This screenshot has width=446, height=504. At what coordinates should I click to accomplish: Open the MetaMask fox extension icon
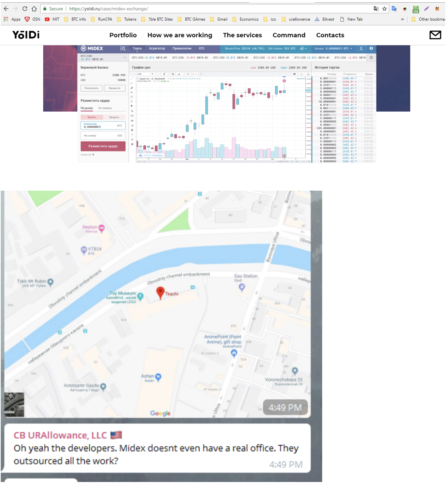pos(437,8)
